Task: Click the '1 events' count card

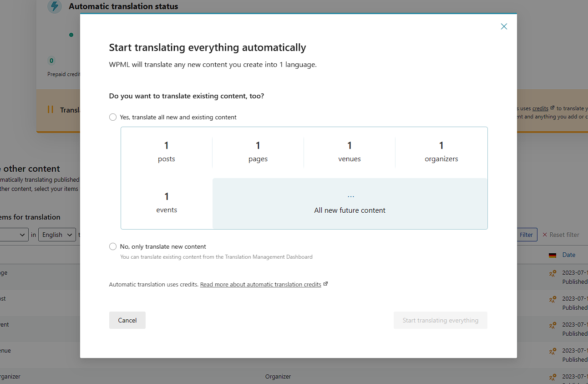Action: (x=167, y=203)
